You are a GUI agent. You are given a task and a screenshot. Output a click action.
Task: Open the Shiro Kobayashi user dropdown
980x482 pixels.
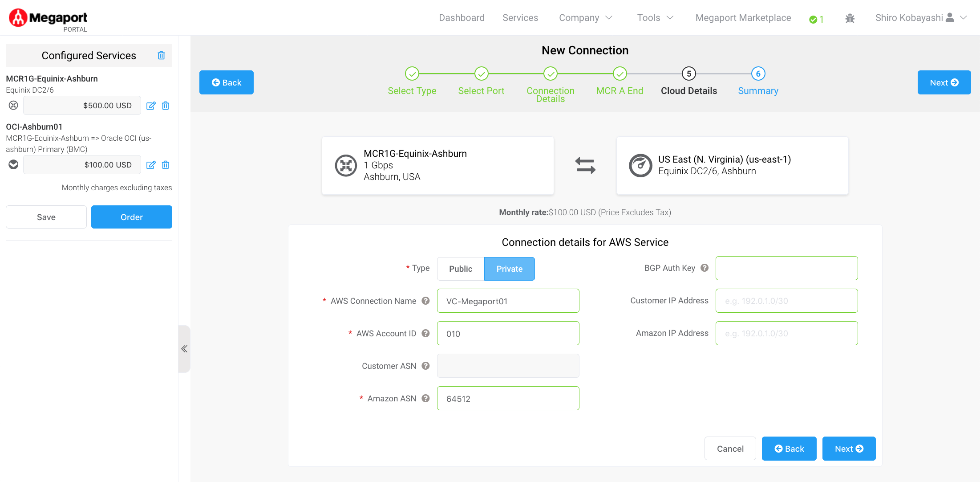[921, 18]
